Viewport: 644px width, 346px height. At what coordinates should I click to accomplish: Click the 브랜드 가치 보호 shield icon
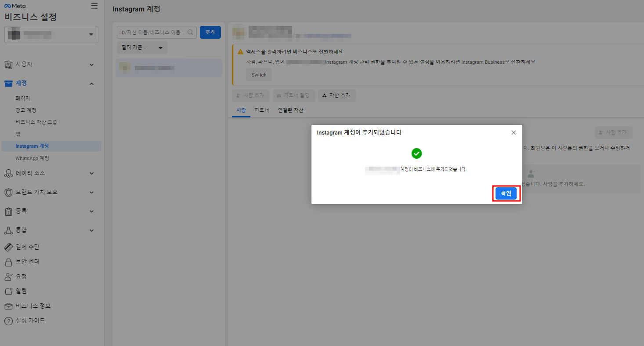(x=8, y=192)
